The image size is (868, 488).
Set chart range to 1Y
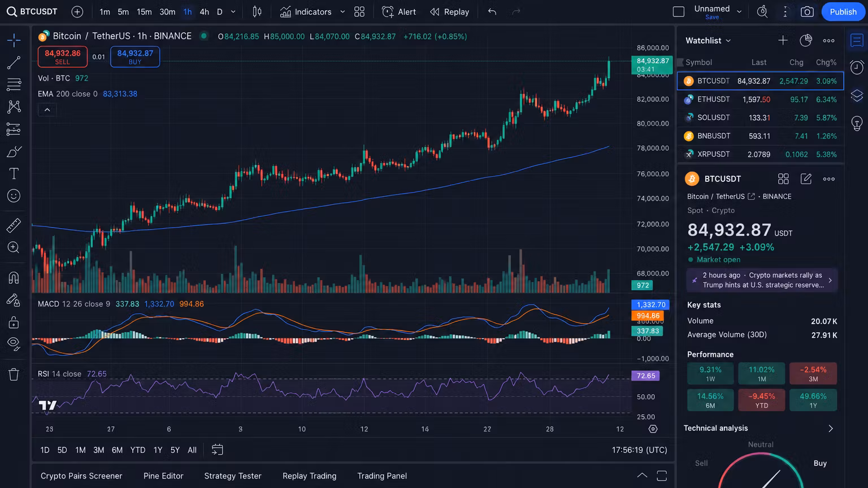(158, 450)
